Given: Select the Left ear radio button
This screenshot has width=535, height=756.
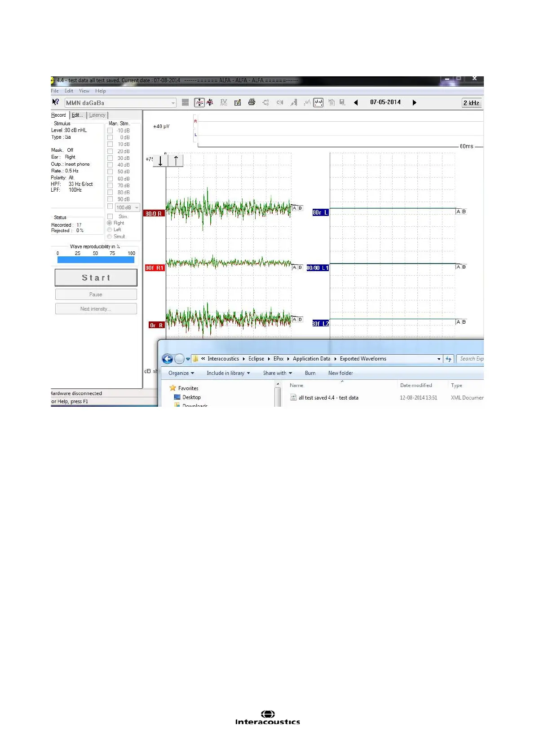Looking at the screenshot, I should click(110, 230).
